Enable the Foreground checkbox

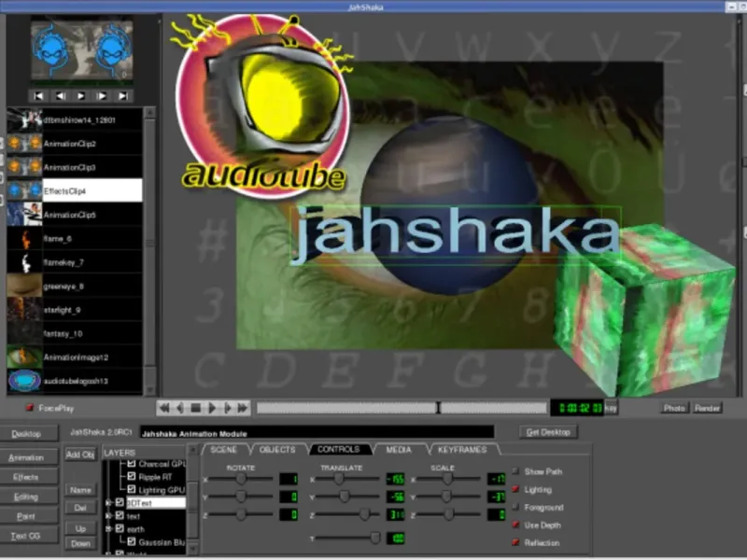(x=515, y=507)
